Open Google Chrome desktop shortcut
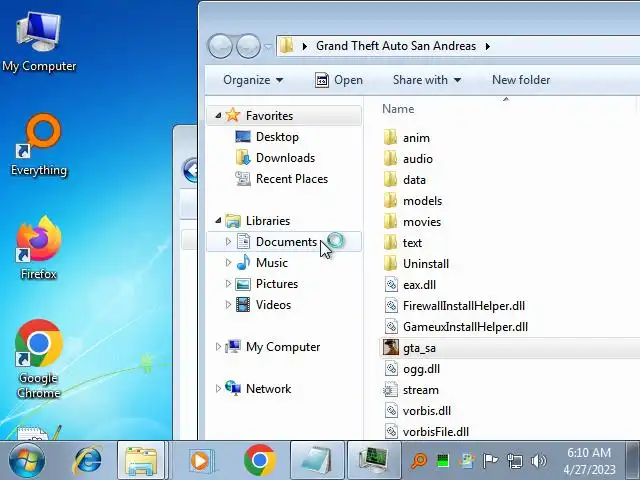The height and width of the screenshot is (480, 640). click(39, 359)
